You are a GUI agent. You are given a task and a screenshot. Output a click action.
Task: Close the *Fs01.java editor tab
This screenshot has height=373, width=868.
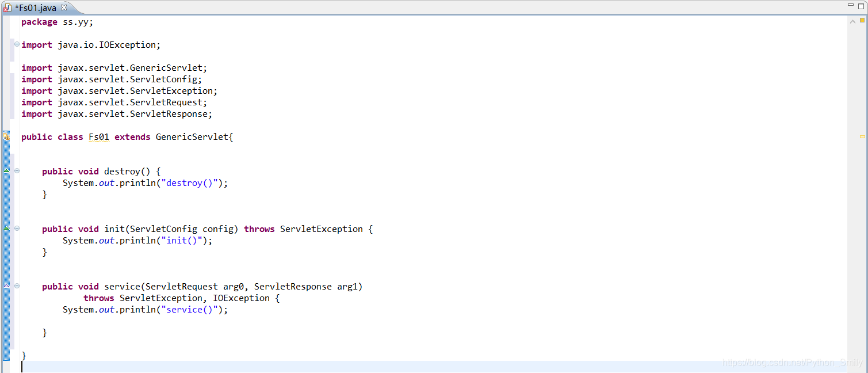pyautogui.click(x=64, y=8)
